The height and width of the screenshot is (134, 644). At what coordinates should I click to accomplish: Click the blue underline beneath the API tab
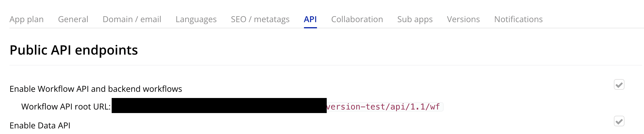310,27
